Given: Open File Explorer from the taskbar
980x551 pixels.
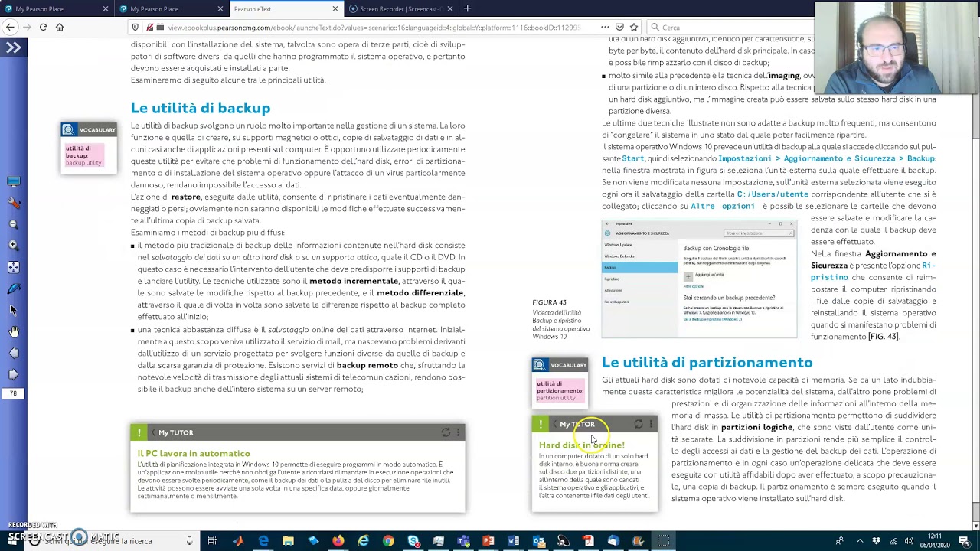Looking at the screenshot, I should tap(288, 541).
